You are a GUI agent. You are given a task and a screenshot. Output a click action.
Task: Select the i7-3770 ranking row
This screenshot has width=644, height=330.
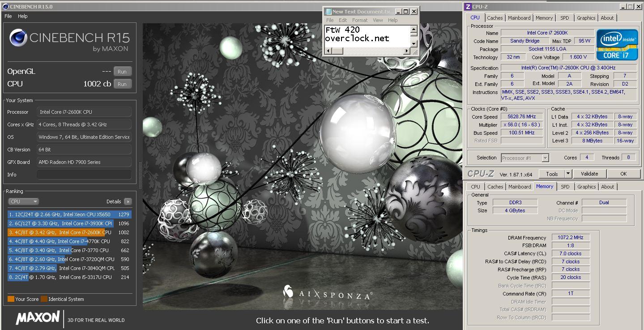pos(70,250)
